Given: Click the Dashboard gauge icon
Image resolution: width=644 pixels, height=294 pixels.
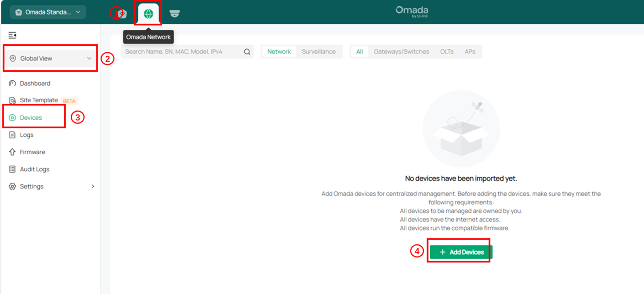Looking at the screenshot, I should coord(12,83).
